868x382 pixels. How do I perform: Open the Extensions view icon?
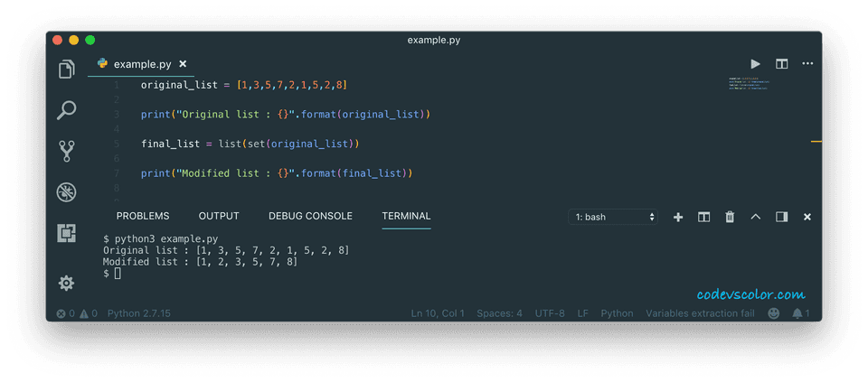(66, 233)
